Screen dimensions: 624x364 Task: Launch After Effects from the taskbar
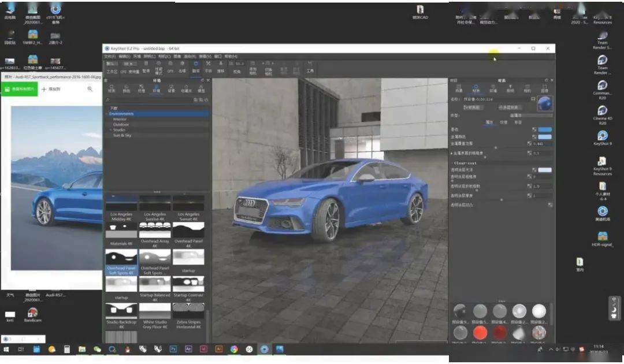[x=188, y=349]
